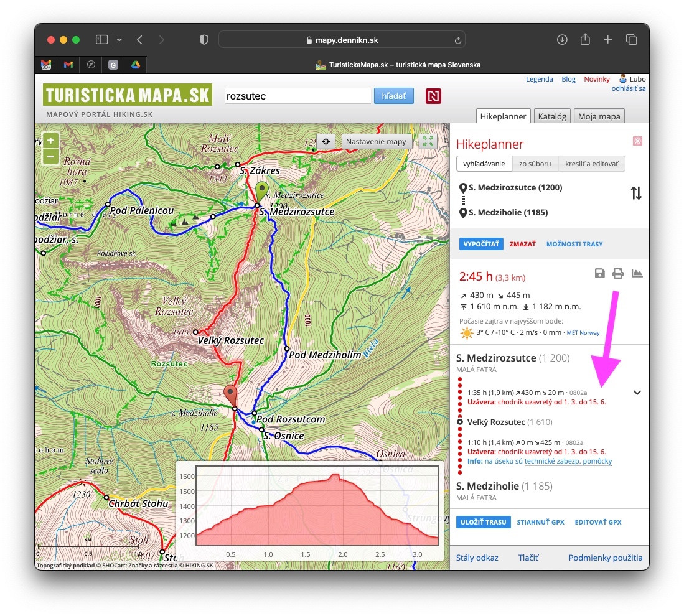This screenshot has width=684, height=616.
Task: Center map using the crosshair locate icon
Action: [326, 141]
